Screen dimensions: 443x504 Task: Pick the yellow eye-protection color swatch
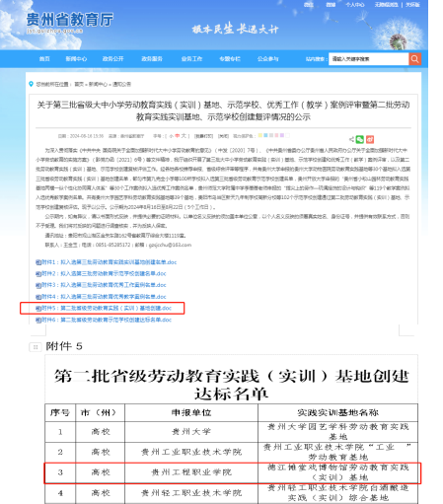pyautogui.click(x=260, y=135)
